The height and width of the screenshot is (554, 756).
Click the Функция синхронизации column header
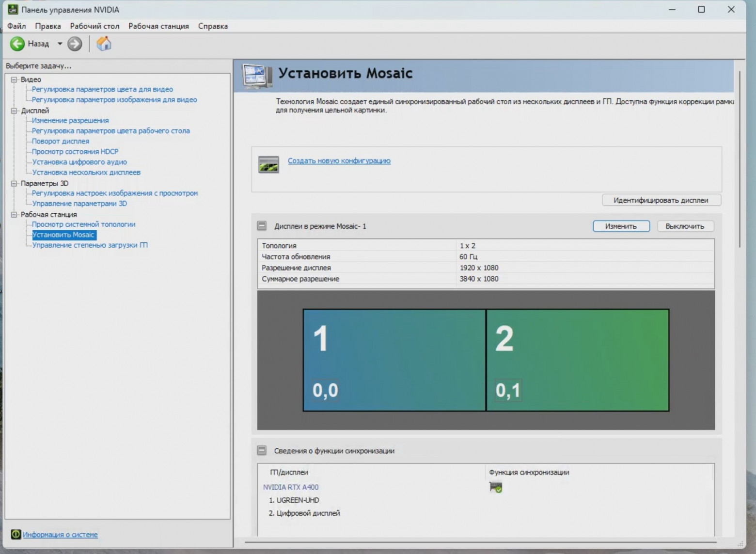tap(529, 472)
